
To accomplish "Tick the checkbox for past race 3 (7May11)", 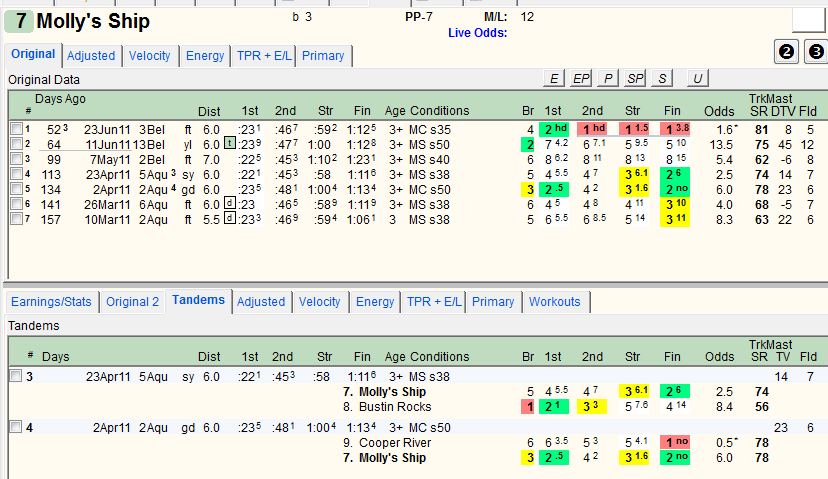I will [x=16, y=159].
